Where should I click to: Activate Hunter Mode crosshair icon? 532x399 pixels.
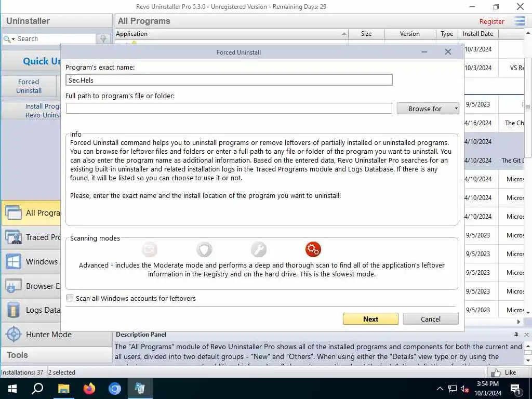[14, 334]
